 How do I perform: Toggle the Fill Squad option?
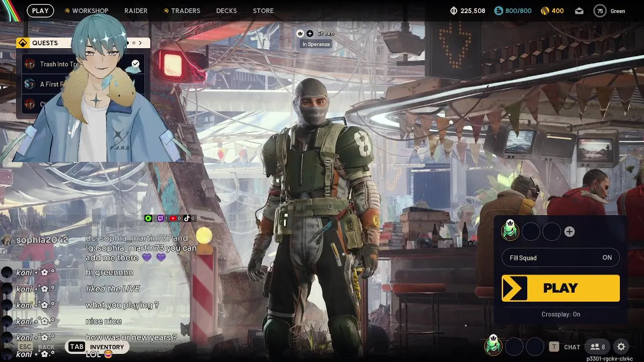point(560,257)
